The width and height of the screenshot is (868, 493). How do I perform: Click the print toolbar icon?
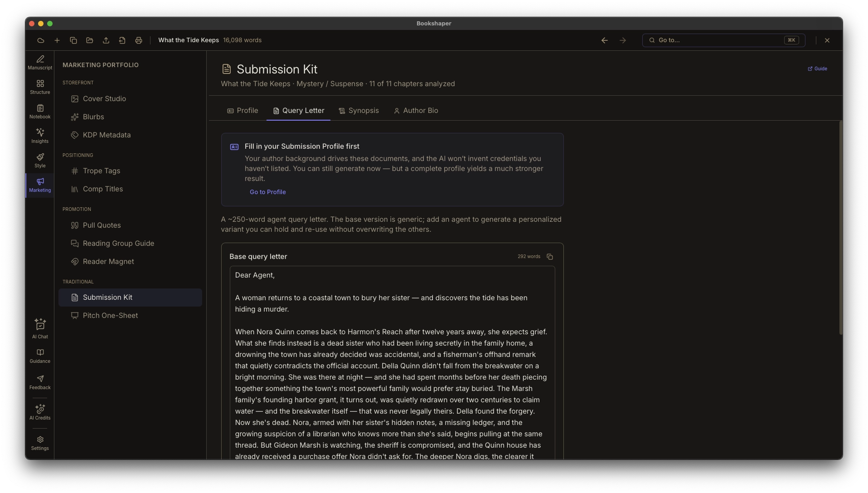point(139,40)
